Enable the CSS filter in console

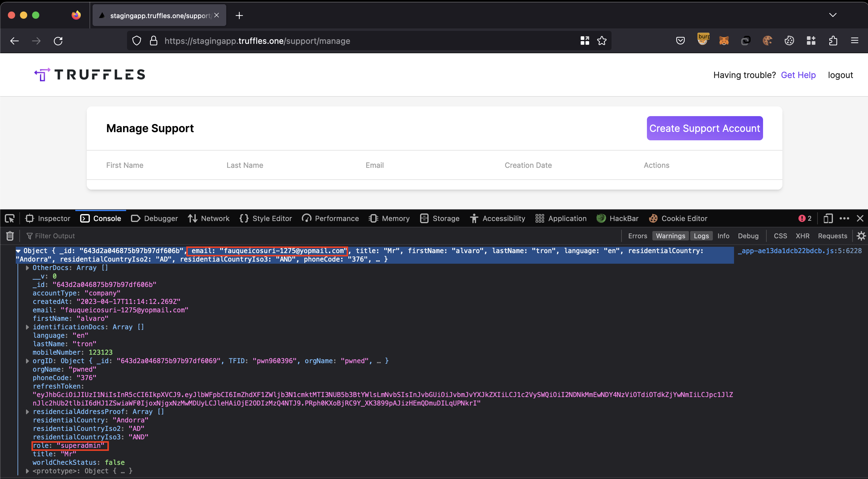779,235
